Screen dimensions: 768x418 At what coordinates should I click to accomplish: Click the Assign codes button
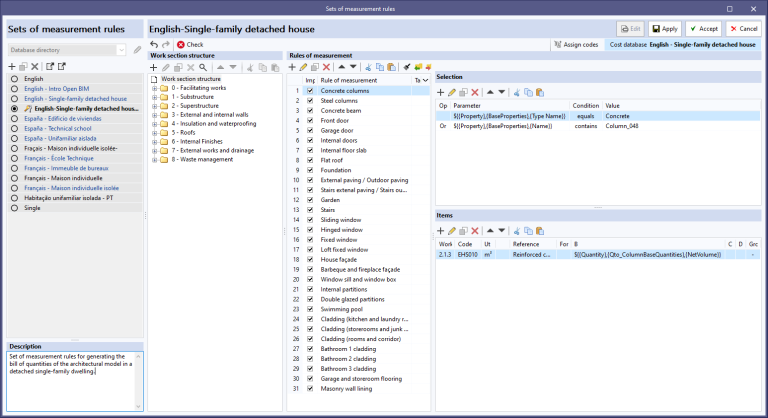point(576,45)
